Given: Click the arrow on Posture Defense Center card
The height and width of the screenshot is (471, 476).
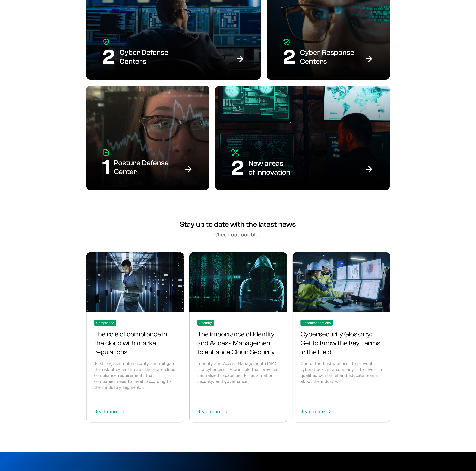Looking at the screenshot, I should [188, 169].
